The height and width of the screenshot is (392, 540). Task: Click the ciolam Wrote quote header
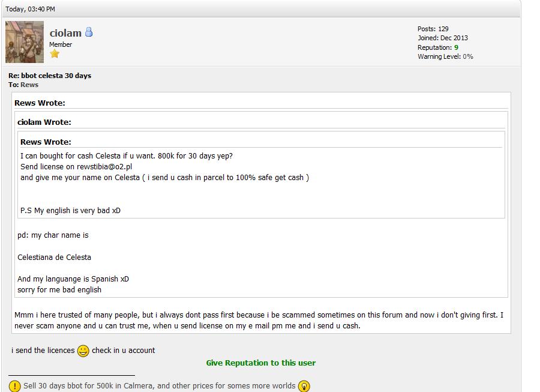tap(44, 122)
